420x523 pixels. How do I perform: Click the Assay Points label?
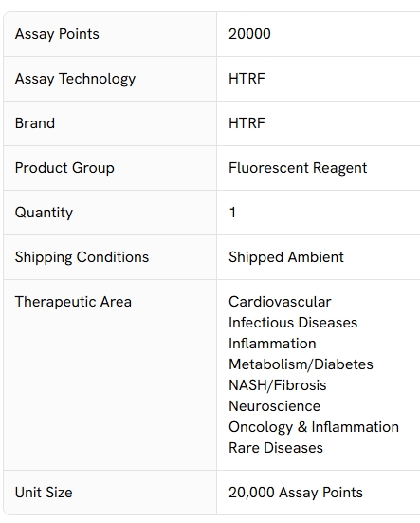tap(57, 34)
